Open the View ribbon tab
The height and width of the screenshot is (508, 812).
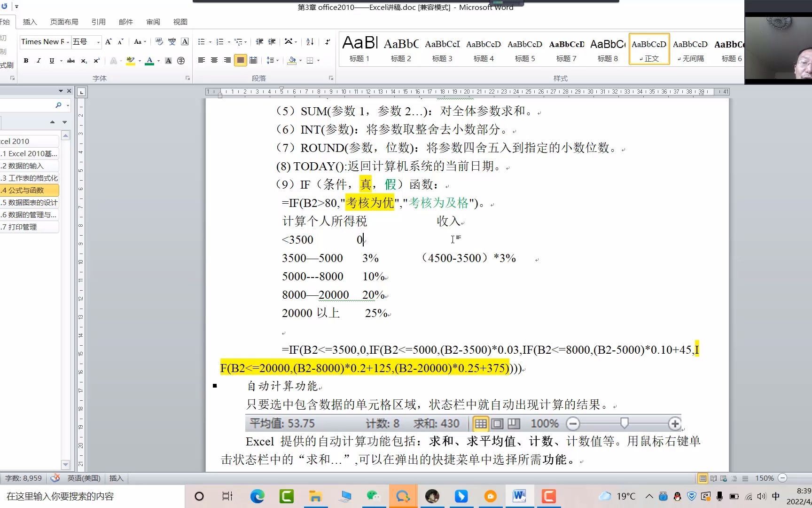pyautogui.click(x=180, y=22)
